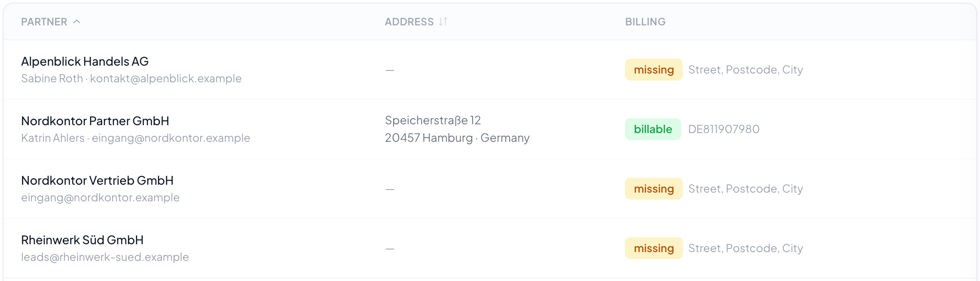980x281 pixels.
Task: Click the missing badge for Alpenblick Handels AG
Action: [653, 70]
